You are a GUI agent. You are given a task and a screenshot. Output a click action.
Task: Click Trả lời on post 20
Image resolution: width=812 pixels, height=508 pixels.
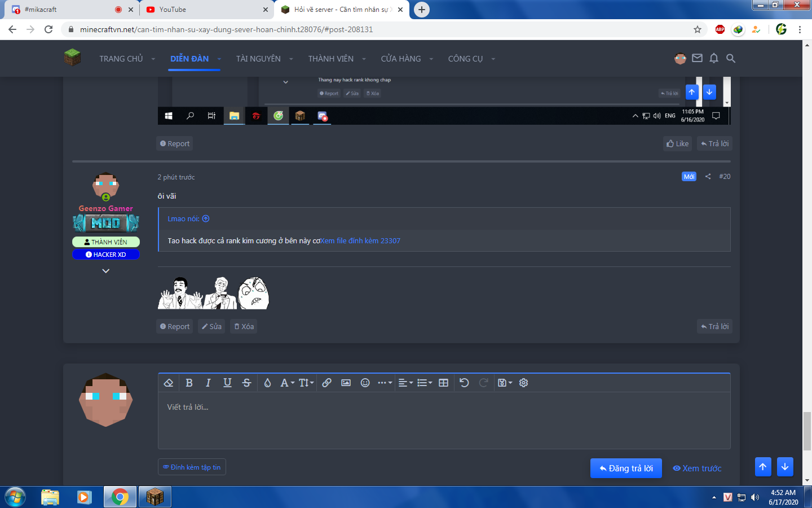coord(714,326)
